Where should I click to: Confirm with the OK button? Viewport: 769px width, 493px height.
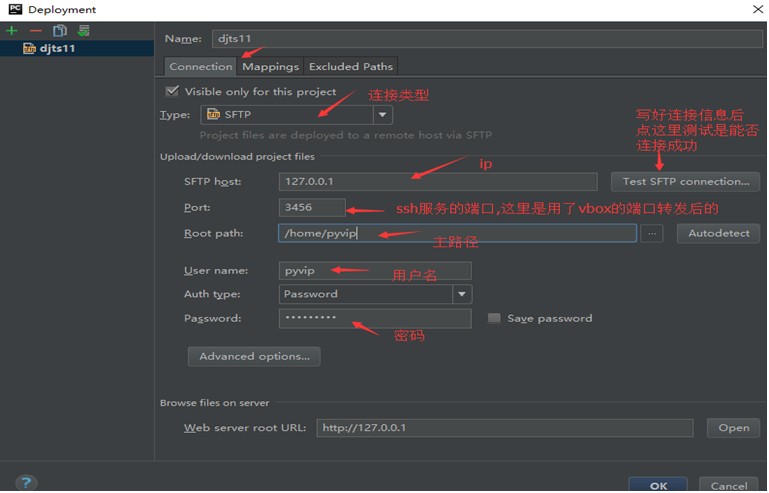[x=658, y=485]
